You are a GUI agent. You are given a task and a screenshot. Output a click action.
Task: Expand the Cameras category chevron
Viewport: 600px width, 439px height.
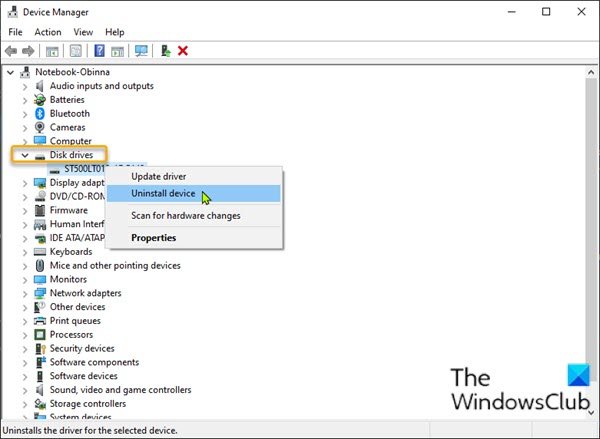pyautogui.click(x=25, y=128)
